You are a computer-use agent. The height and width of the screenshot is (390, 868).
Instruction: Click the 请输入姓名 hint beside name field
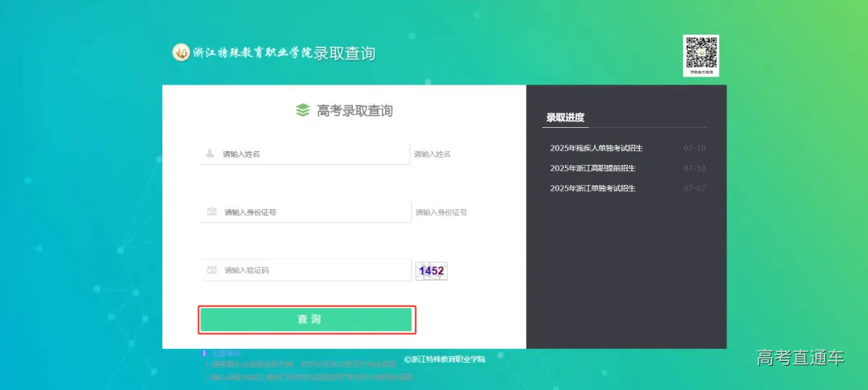click(432, 154)
